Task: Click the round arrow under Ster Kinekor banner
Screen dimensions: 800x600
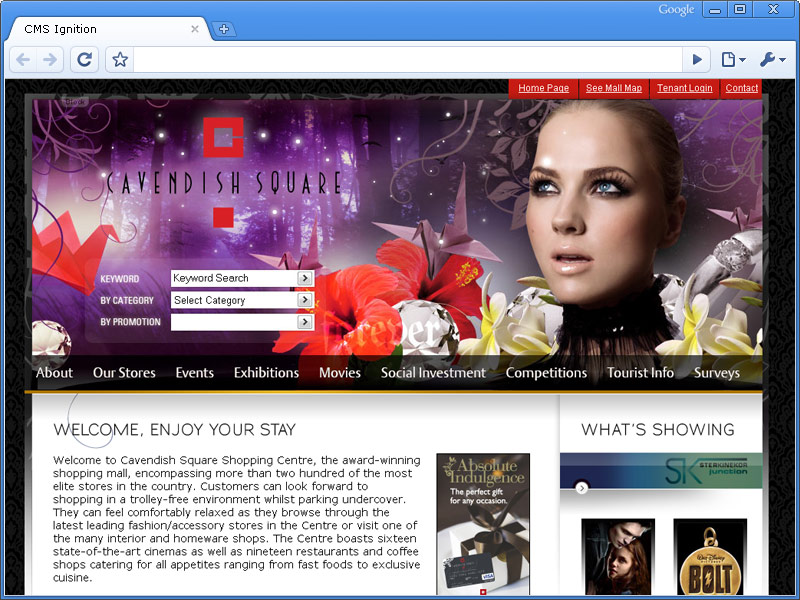Action: coord(582,488)
